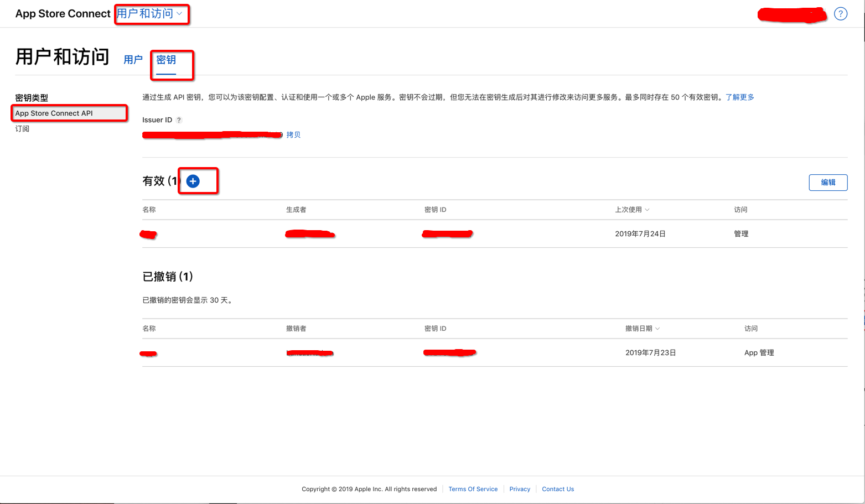Open the Privacy footer link

coord(520,489)
